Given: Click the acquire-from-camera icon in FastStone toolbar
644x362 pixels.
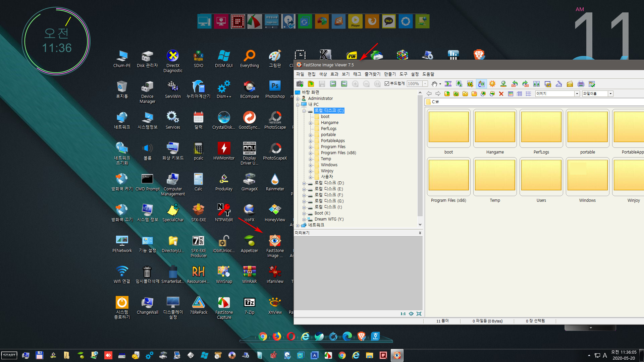Looking at the screenshot, I should (x=300, y=84).
